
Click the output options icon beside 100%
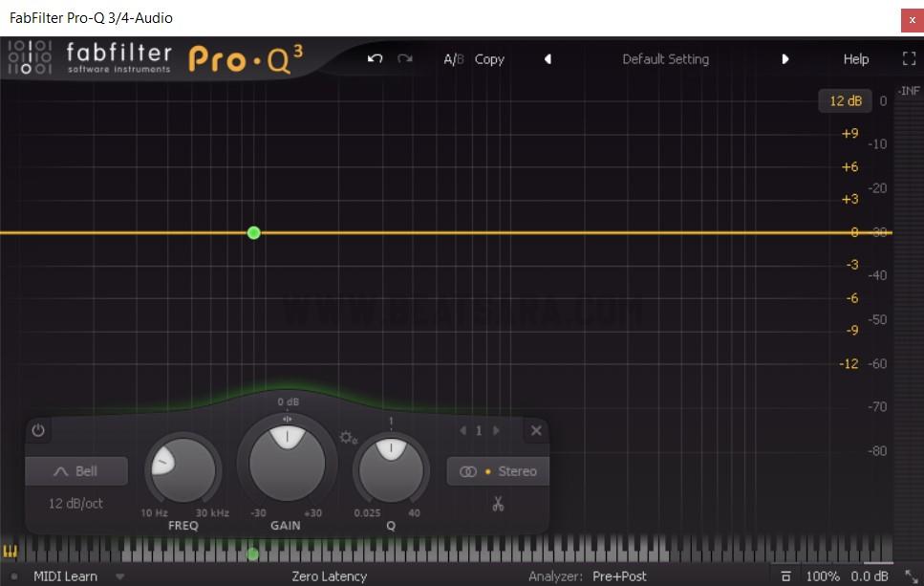pyautogui.click(x=785, y=576)
